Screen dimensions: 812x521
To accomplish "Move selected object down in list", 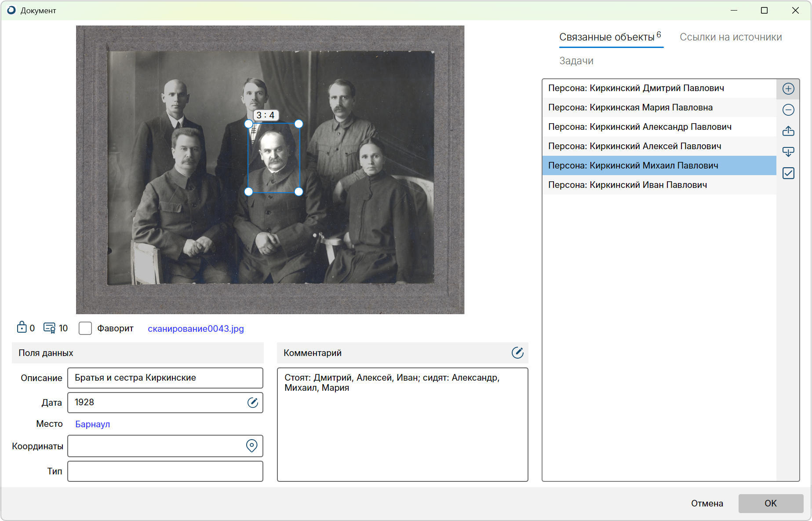I will point(788,152).
